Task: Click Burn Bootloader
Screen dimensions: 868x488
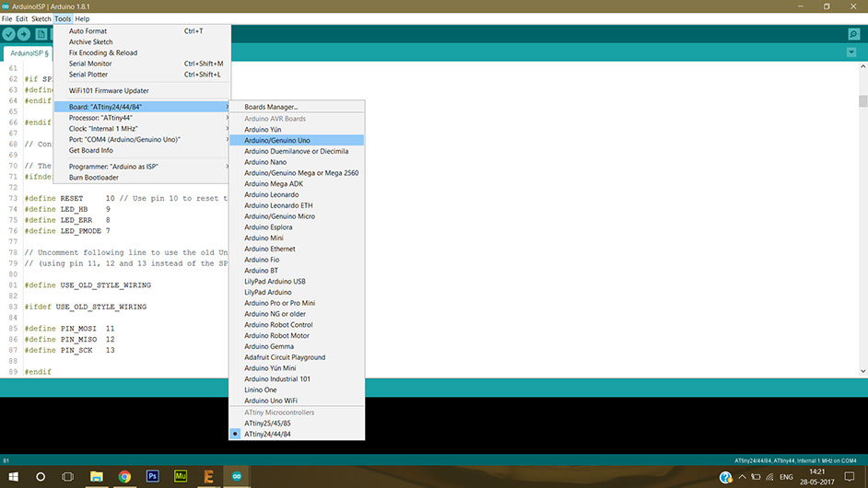Action: (x=142, y=178)
